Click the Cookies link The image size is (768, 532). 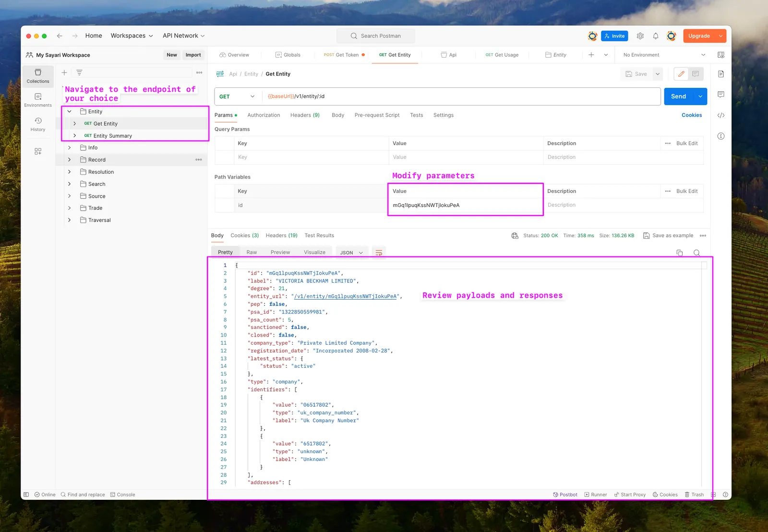tap(692, 115)
